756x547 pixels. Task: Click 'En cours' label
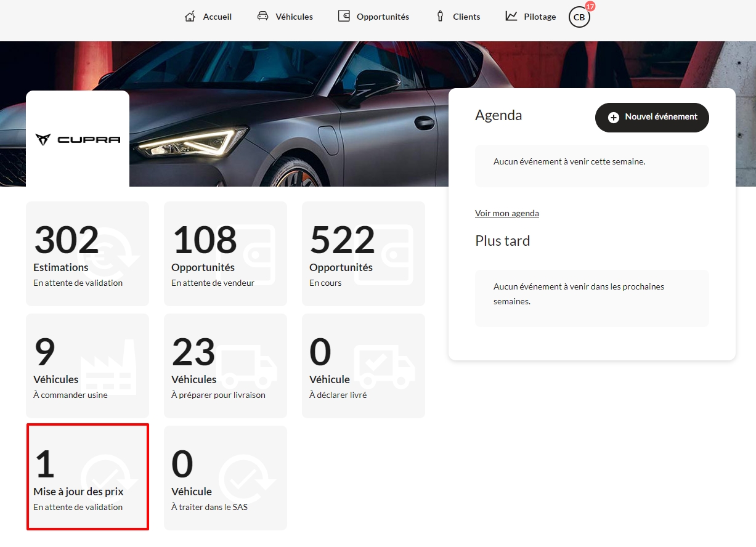pyautogui.click(x=325, y=283)
